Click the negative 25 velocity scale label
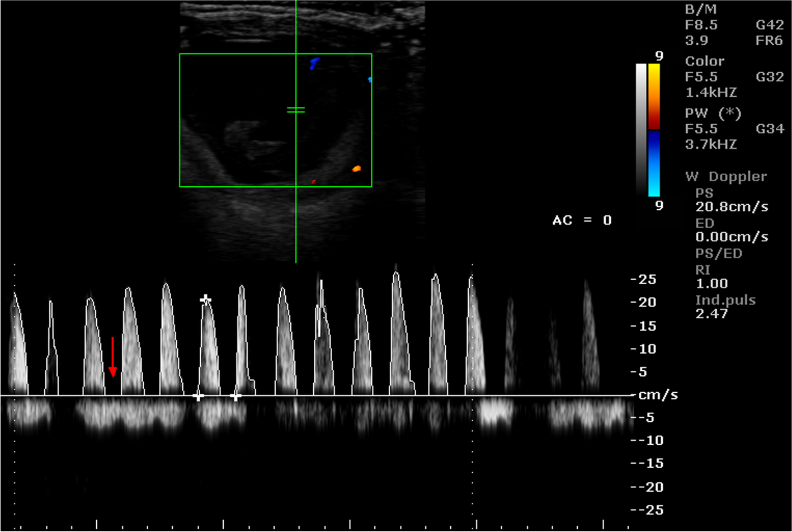792x532 pixels. click(647, 510)
